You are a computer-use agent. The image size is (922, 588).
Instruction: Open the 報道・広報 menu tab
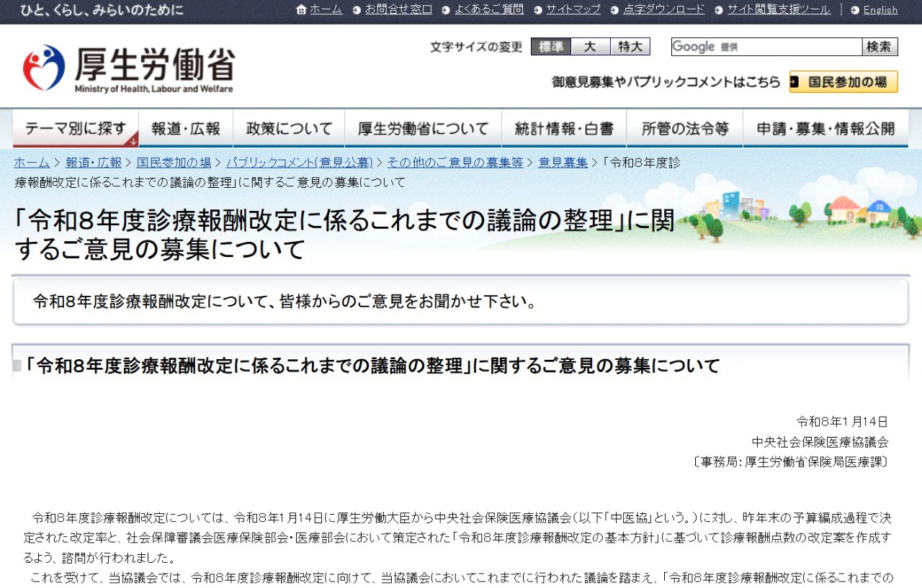pyautogui.click(x=186, y=129)
